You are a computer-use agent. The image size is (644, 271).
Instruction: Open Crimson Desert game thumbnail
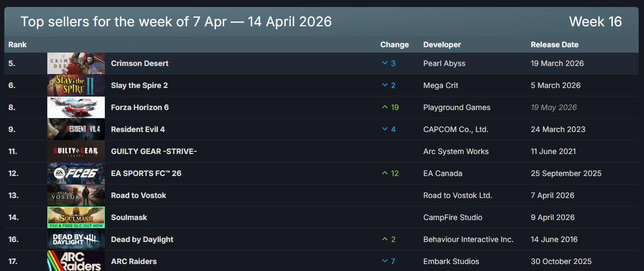pos(76,63)
